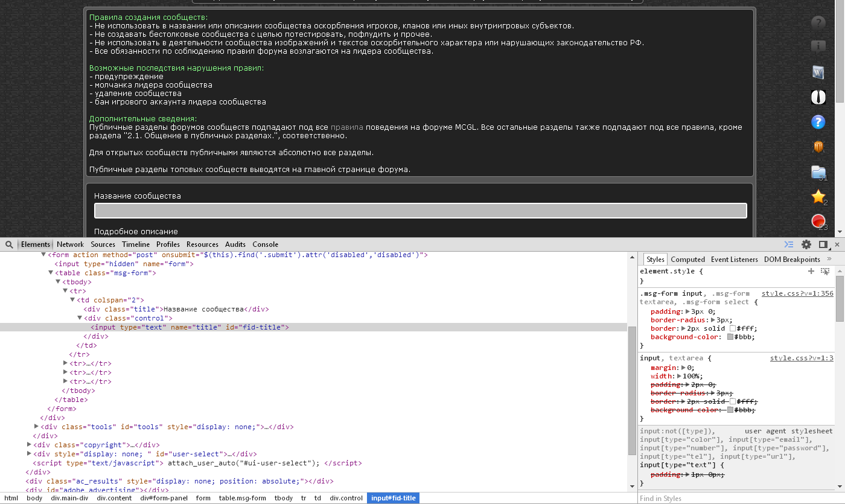
Task: Toggle element state icon in Styles pane
Action: (825, 272)
